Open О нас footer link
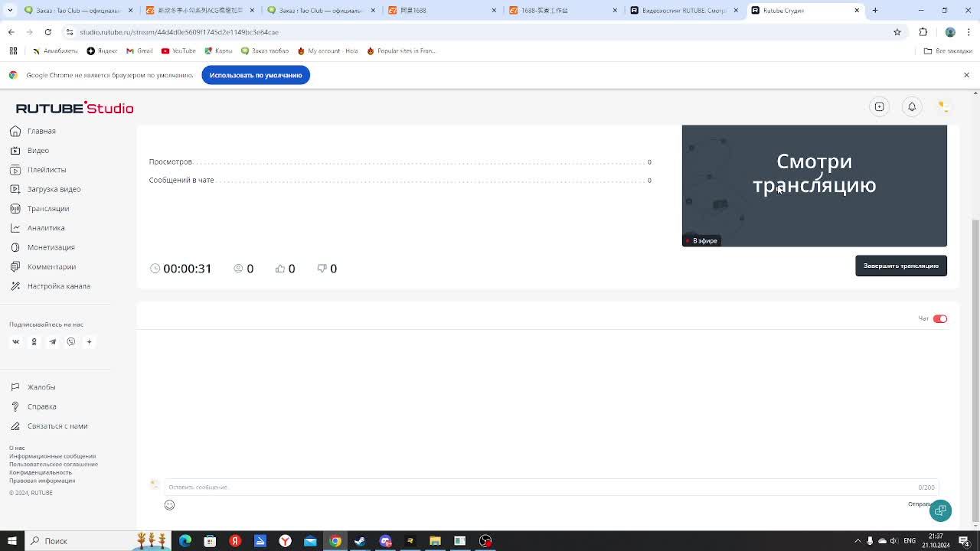This screenshot has height=551, width=980. point(17,448)
